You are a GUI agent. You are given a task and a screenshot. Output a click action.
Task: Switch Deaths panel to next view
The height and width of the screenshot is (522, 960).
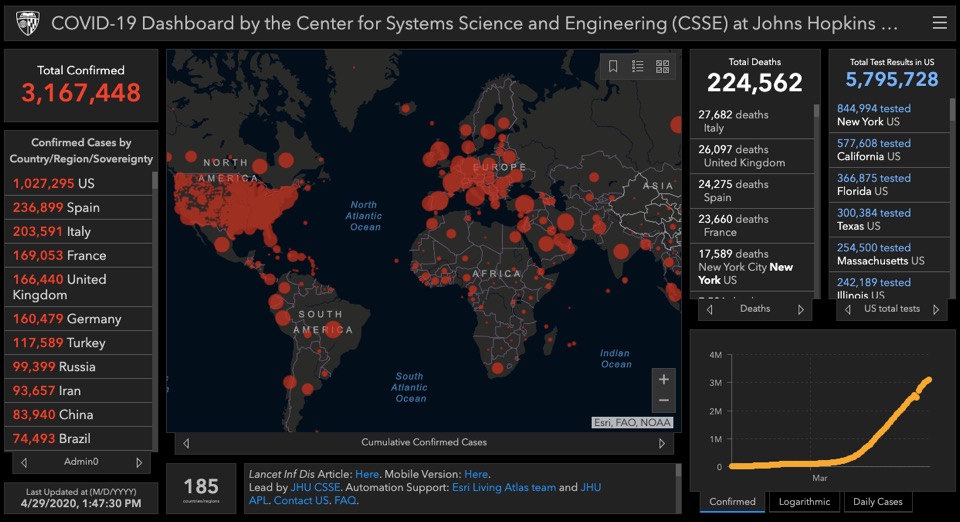click(x=801, y=310)
